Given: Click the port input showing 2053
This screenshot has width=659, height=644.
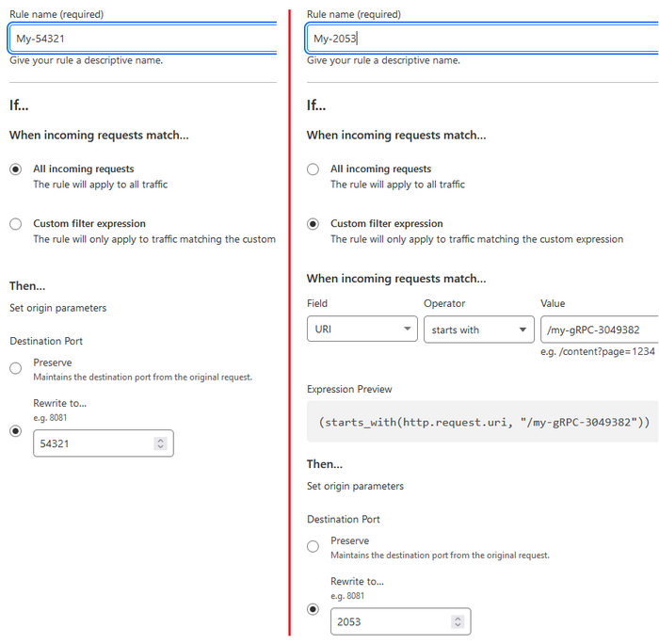Looking at the screenshot, I should point(390,621).
